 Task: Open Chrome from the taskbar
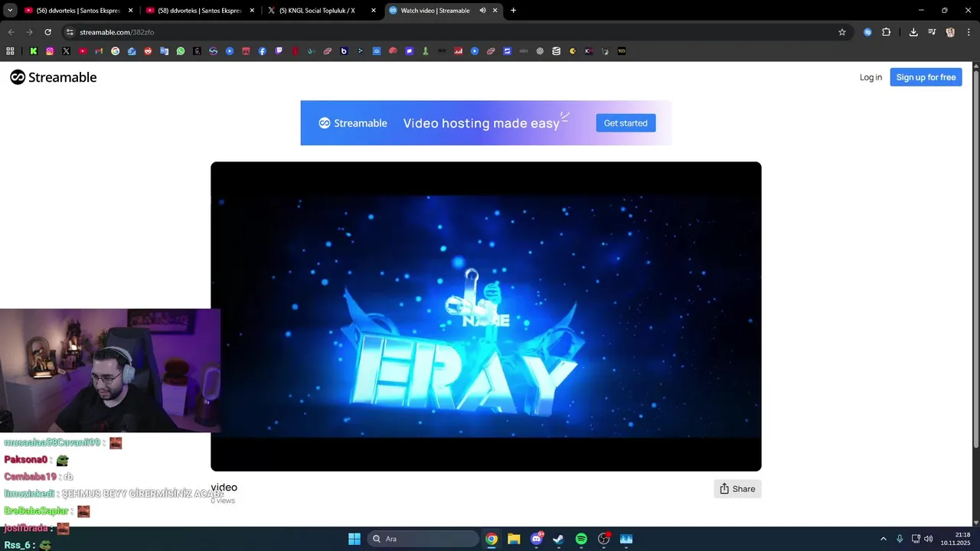(492, 539)
